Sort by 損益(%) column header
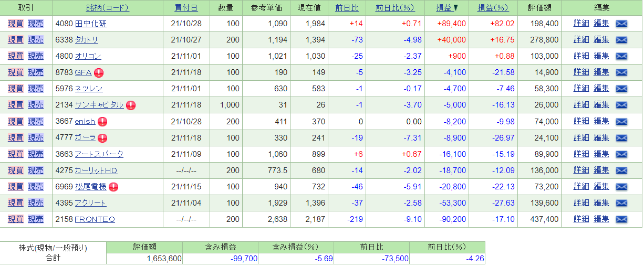The width and height of the screenshot is (644, 267). [493, 8]
